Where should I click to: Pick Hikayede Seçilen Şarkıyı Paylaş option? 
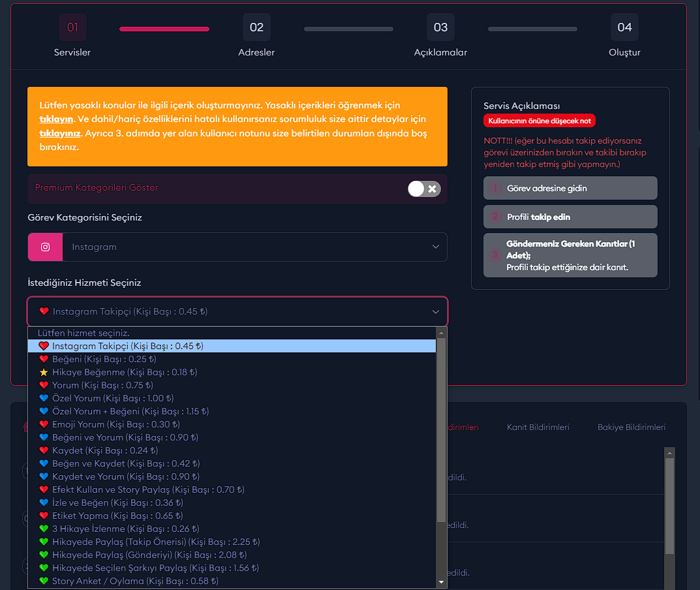tap(232, 568)
